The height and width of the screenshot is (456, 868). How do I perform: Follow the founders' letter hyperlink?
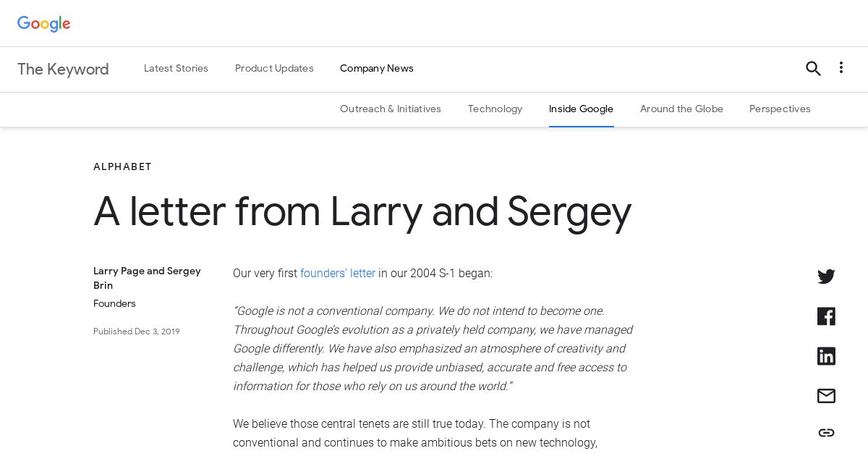338,274
